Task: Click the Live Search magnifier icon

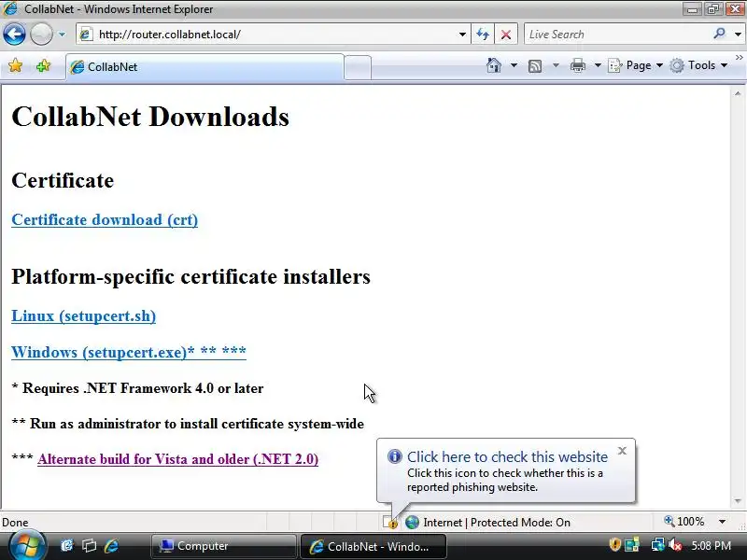Action: coord(719,34)
